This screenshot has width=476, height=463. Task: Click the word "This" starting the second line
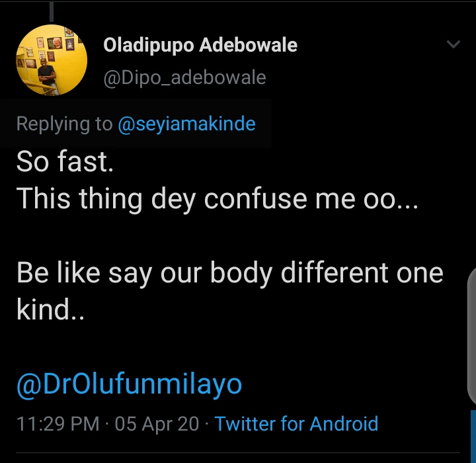pos(44,198)
